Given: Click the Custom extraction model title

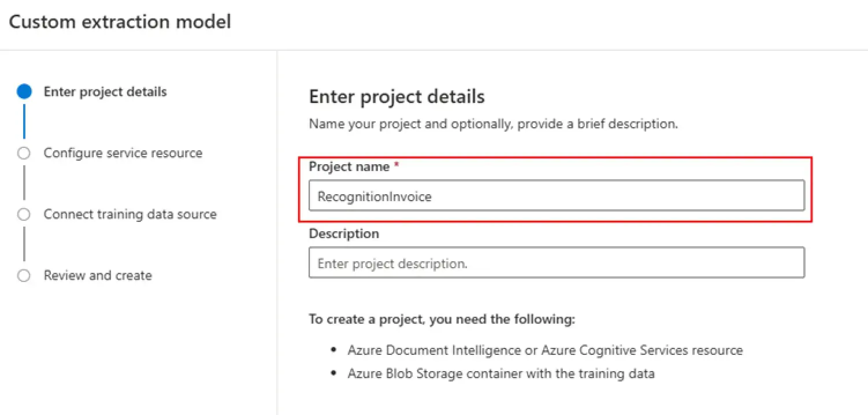Looking at the screenshot, I should (120, 21).
